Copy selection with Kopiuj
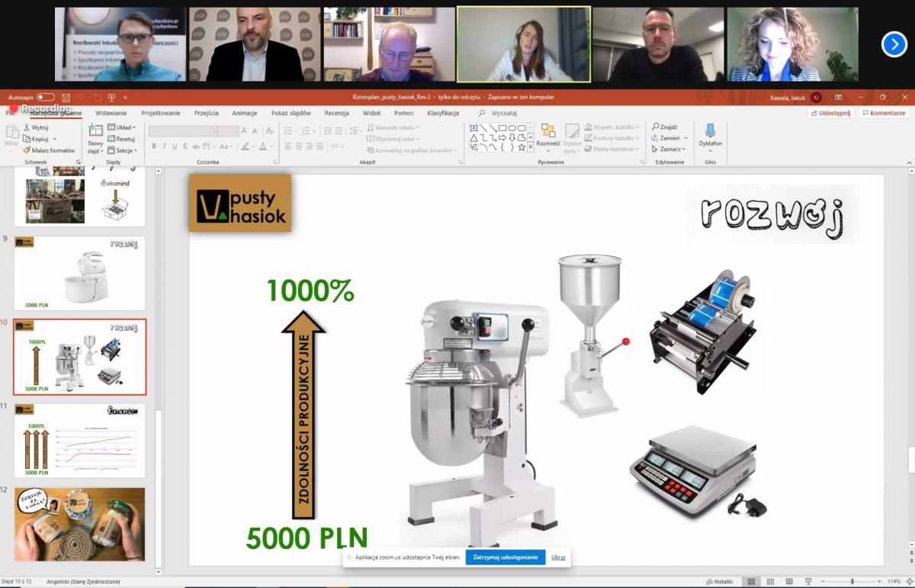This screenshot has height=588, width=915. click(x=36, y=139)
